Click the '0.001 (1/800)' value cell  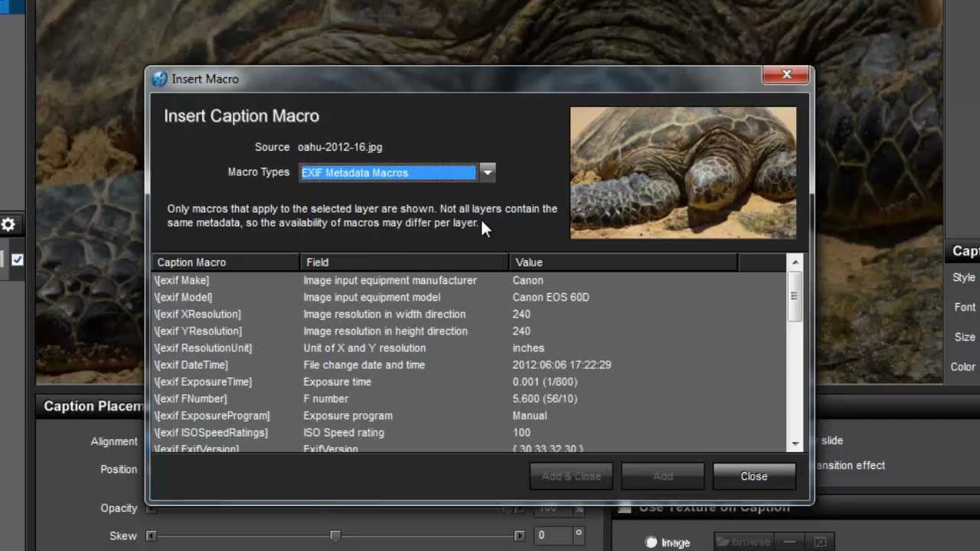point(545,382)
